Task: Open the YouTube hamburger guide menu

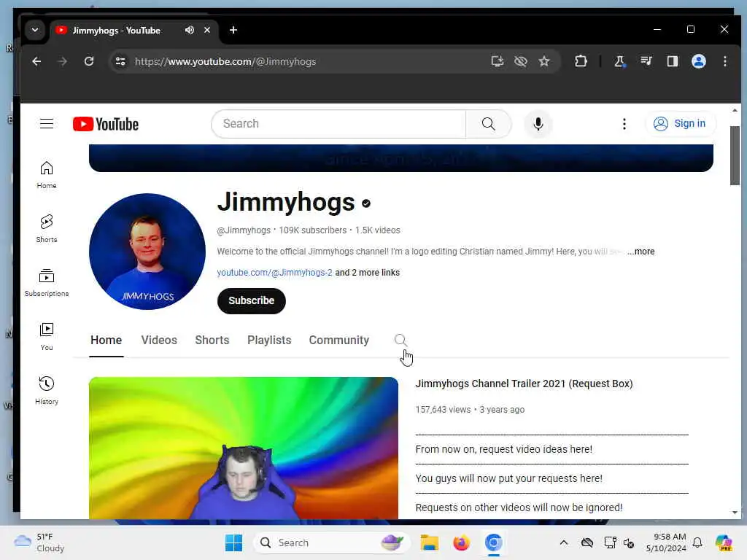Action: (x=46, y=124)
